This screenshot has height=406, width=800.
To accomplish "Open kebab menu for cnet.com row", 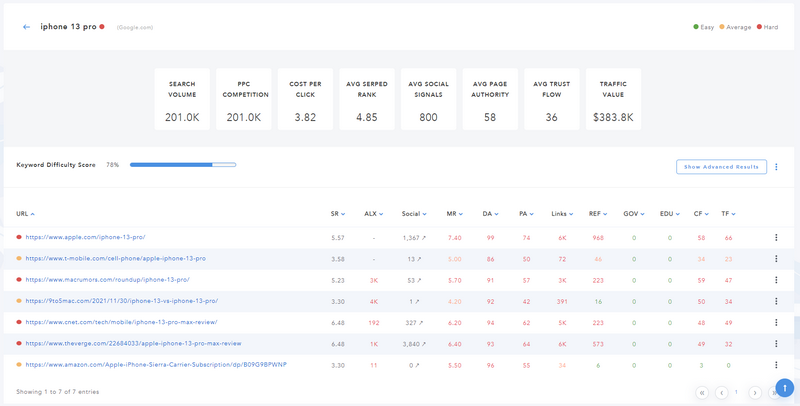I will [776, 322].
